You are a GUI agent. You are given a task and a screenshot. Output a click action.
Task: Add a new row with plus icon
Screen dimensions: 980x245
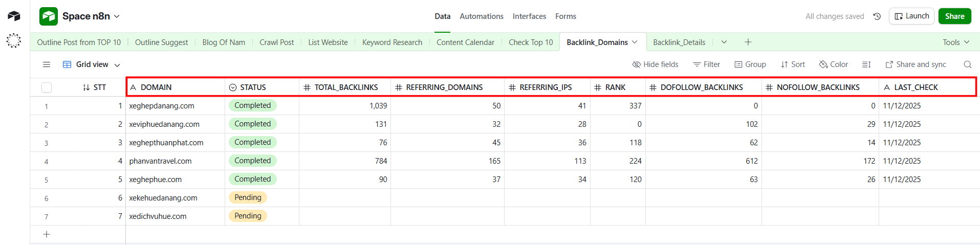pyautogui.click(x=47, y=234)
